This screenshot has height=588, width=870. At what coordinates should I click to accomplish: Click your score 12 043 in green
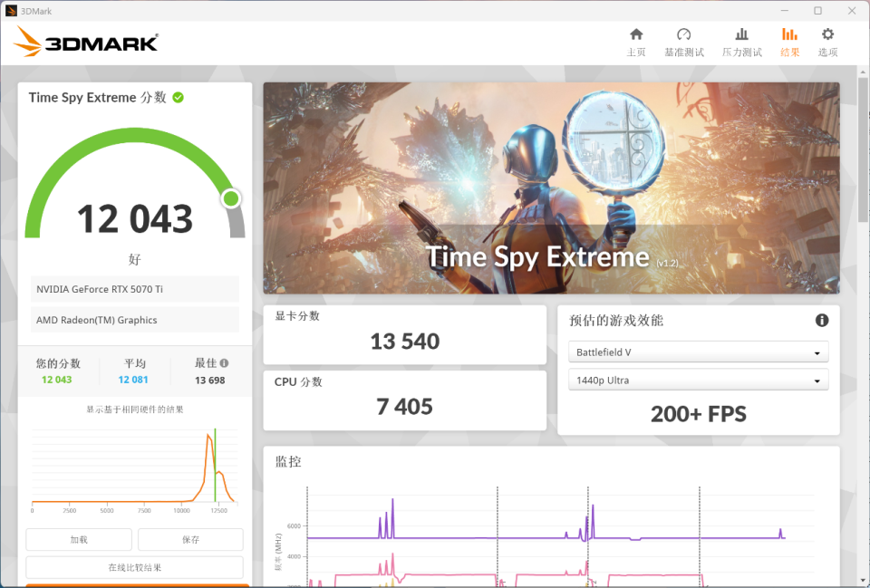56,380
